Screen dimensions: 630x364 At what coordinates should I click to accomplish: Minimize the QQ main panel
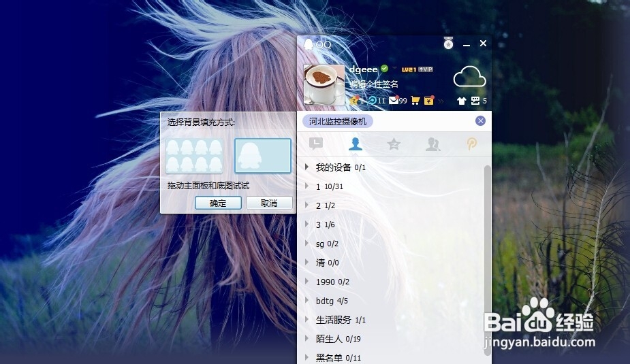[467, 44]
